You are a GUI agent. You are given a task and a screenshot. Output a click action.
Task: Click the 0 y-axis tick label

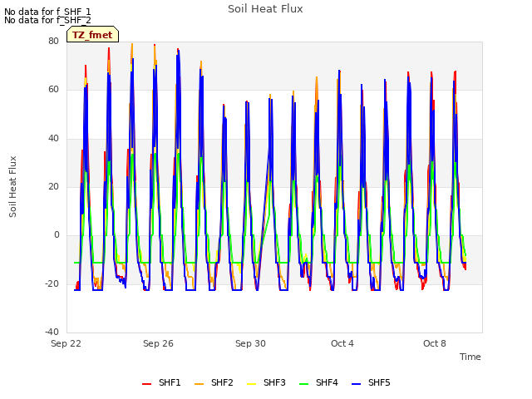[x=57, y=234]
